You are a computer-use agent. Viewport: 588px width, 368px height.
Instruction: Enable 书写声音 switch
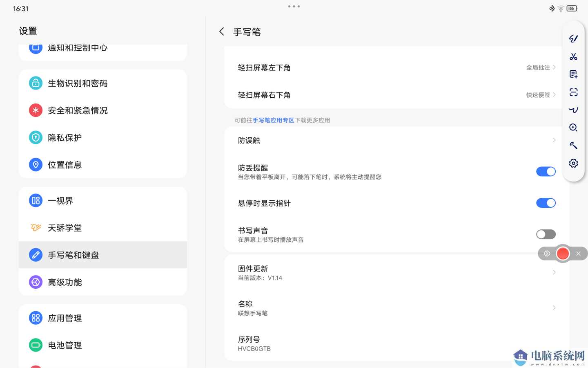[546, 234]
